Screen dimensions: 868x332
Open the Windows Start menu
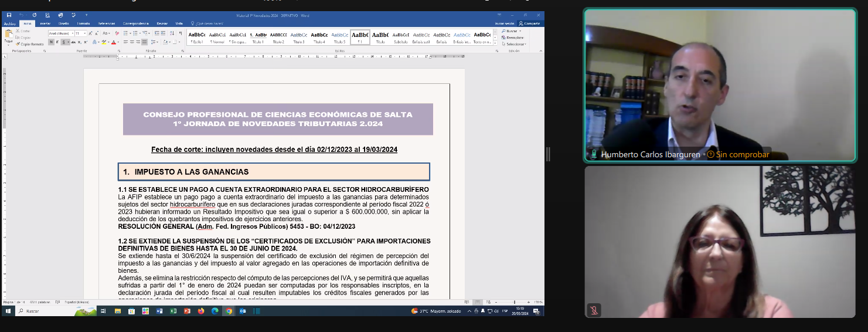pos(8,311)
